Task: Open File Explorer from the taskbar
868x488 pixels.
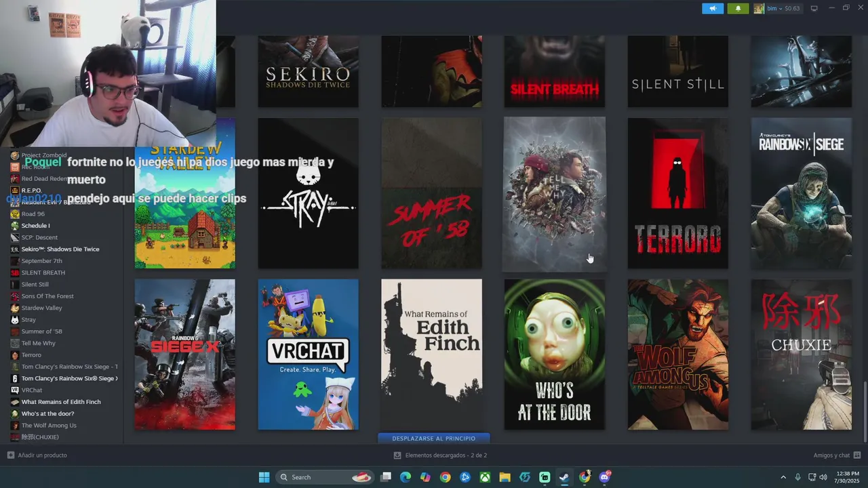Action: click(x=505, y=477)
